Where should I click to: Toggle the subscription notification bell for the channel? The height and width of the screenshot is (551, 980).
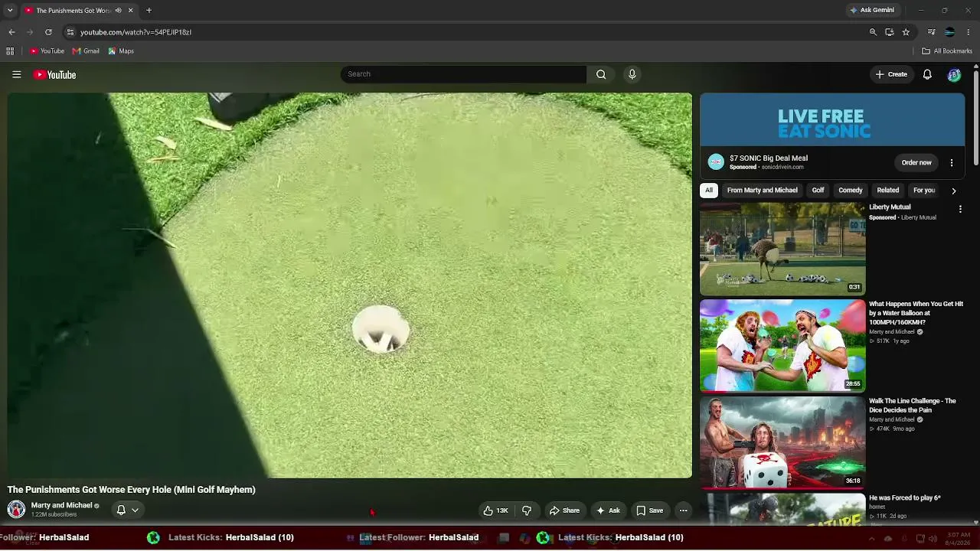121,510
